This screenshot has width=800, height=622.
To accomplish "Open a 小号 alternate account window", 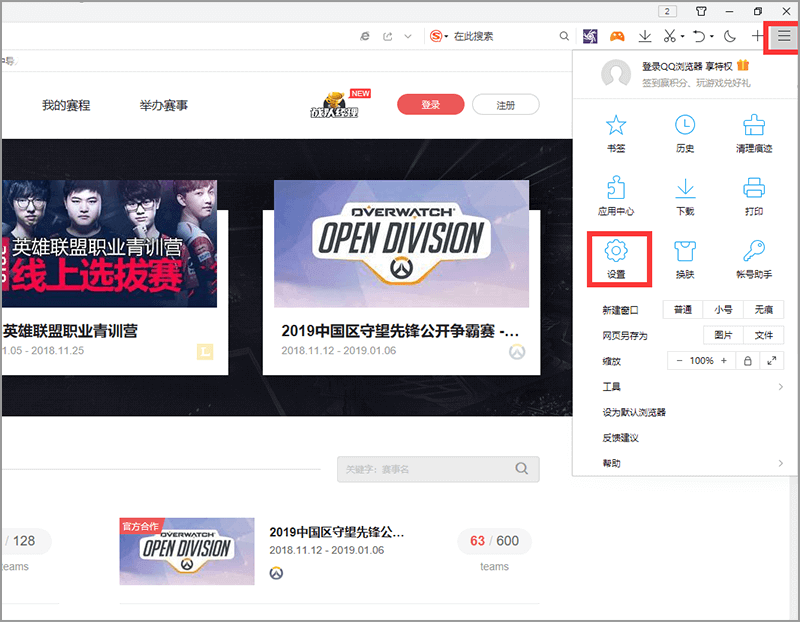I will pos(723,310).
